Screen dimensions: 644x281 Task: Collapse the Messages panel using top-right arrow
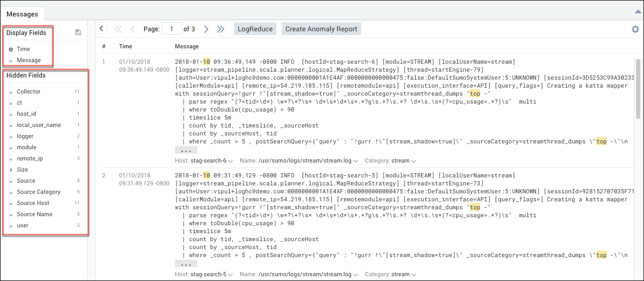(638, 11)
